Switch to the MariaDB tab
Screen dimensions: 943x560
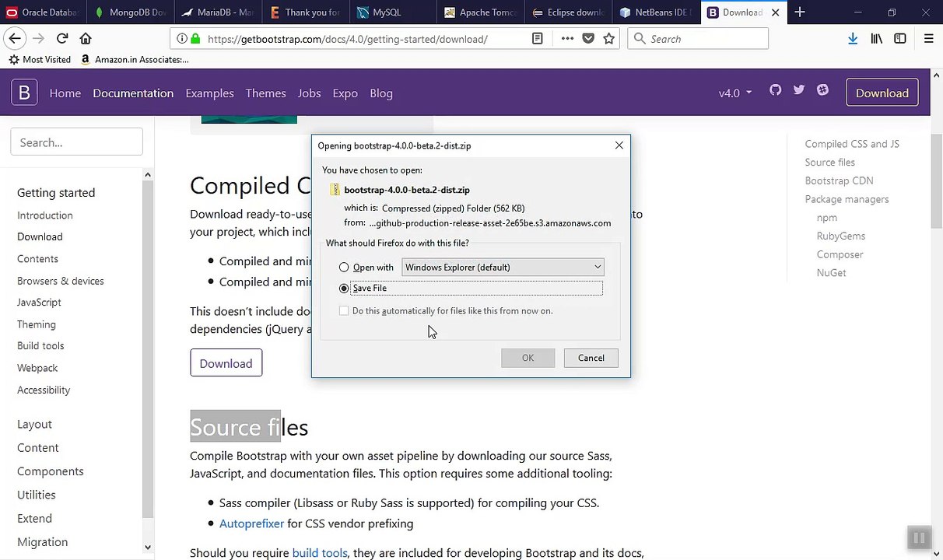pos(216,12)
